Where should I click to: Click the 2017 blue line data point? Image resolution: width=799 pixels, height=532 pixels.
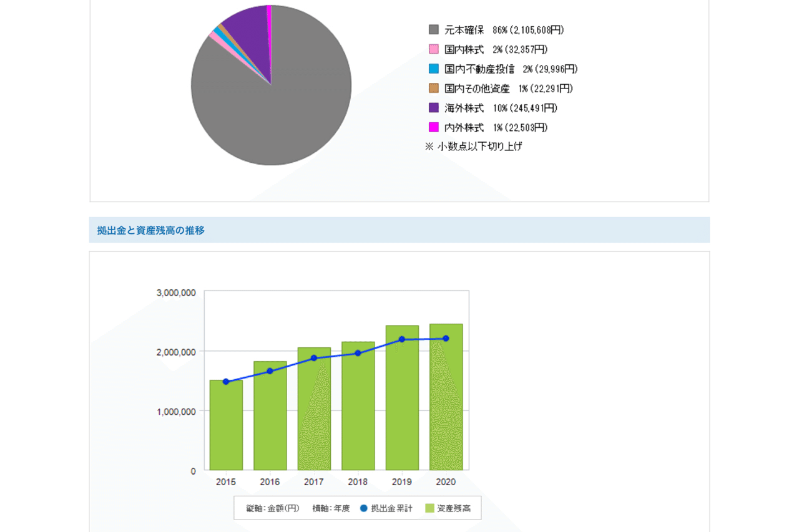tap(314, 358)
